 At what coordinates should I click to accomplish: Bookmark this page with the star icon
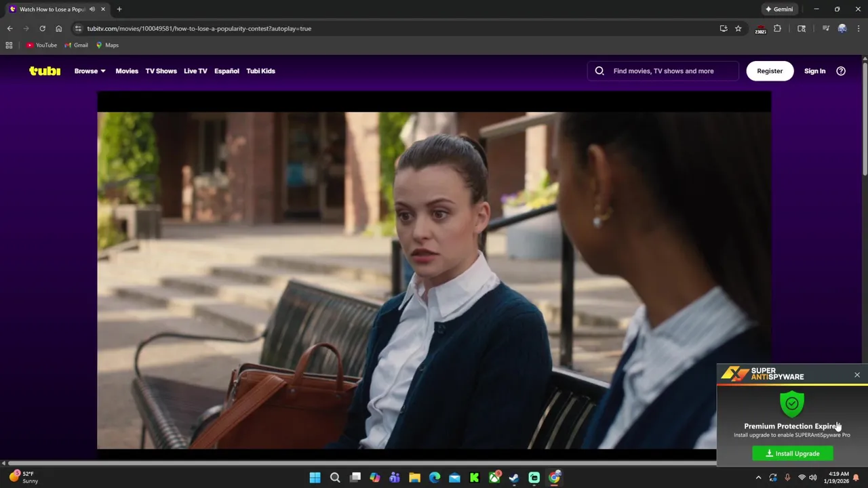(x=738, y=28)
